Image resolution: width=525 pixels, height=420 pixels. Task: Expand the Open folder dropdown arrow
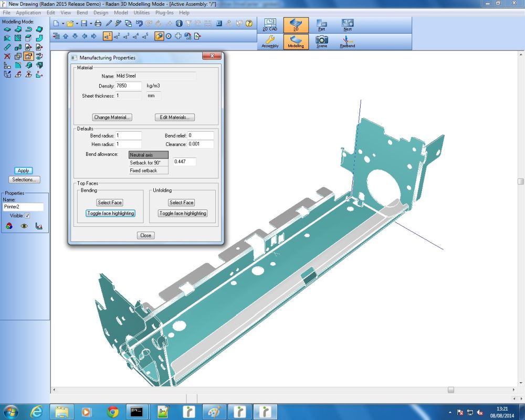[x=77, y=24]
